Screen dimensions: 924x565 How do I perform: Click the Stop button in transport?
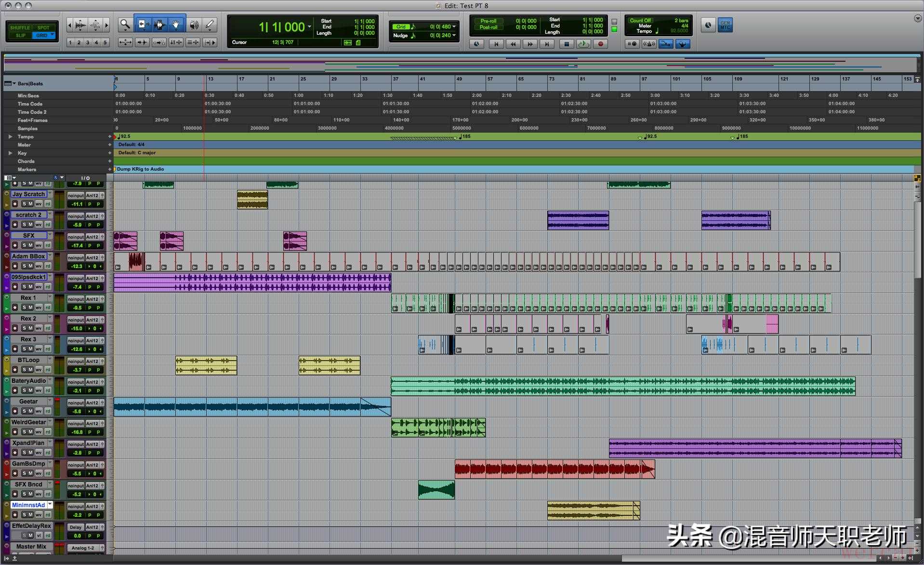click(x=567, y=44)
